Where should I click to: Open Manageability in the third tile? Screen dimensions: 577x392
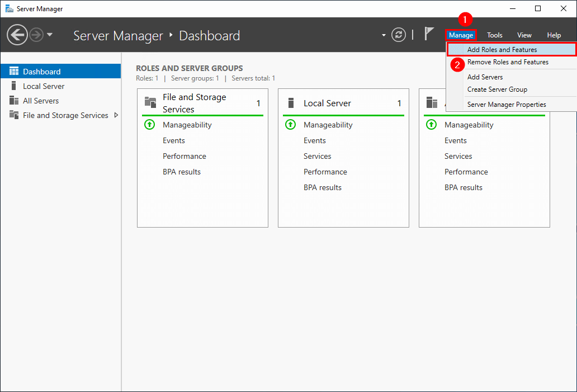[x=469, y=125]
